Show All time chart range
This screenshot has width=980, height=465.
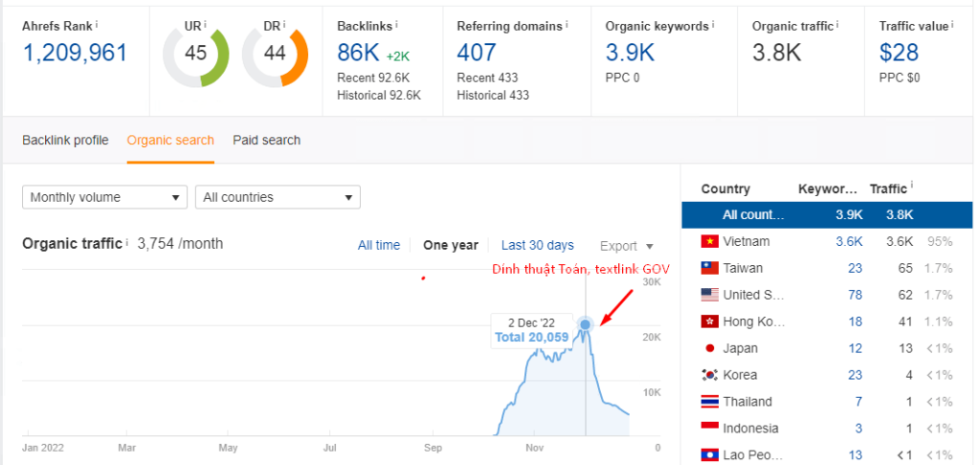pyautogui.click(x=379, y=246)
